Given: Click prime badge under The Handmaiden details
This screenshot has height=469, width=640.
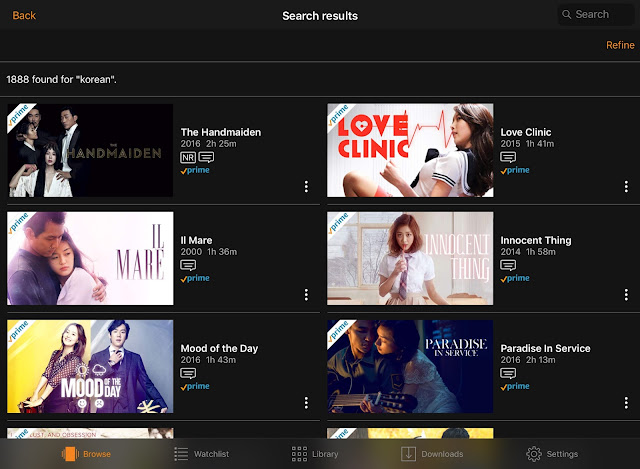Looking at the screenshot, I should (x=195, y=170).
